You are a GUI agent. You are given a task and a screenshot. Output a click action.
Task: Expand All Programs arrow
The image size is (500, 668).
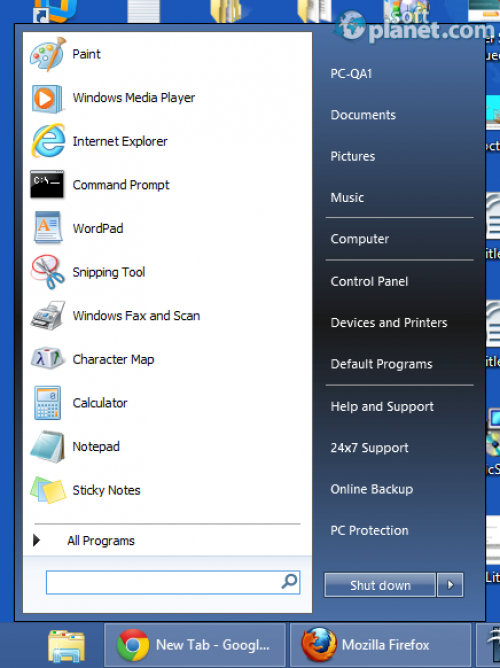(x=37, y=540)
